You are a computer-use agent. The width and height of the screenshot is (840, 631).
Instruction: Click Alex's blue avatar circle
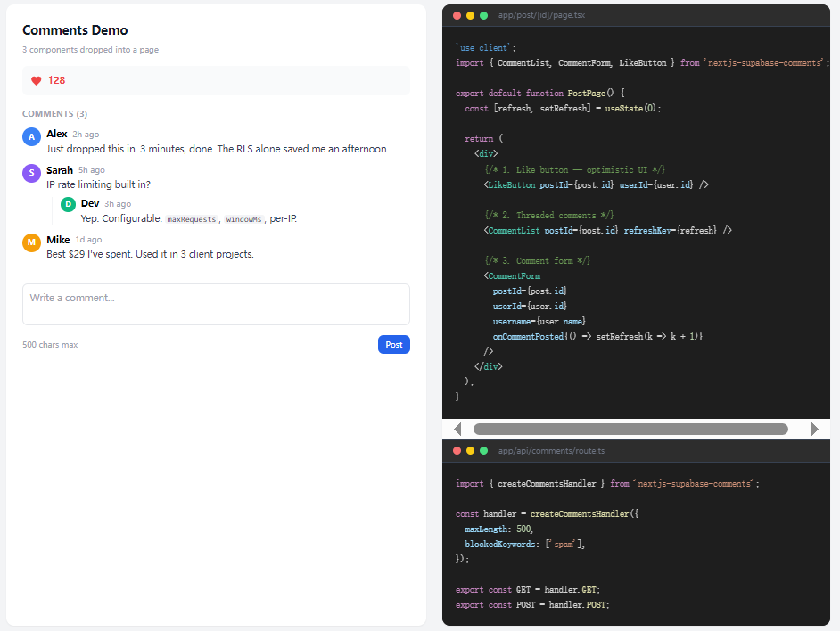(31, 136)
